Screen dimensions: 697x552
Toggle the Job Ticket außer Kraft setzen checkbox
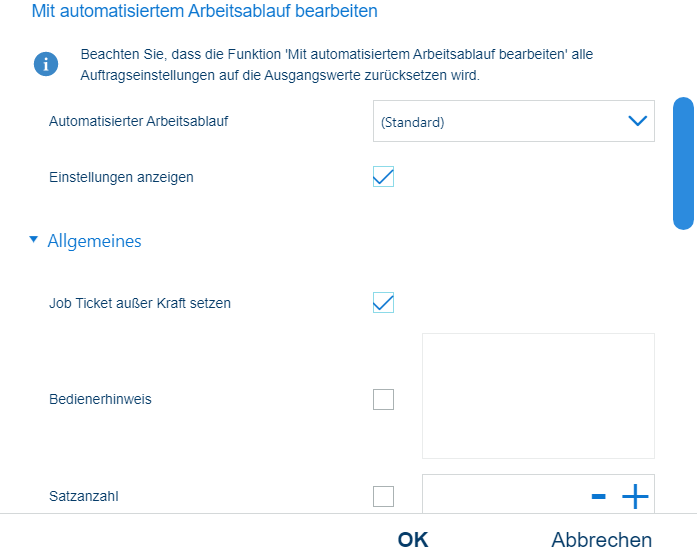tap(383, 302)
